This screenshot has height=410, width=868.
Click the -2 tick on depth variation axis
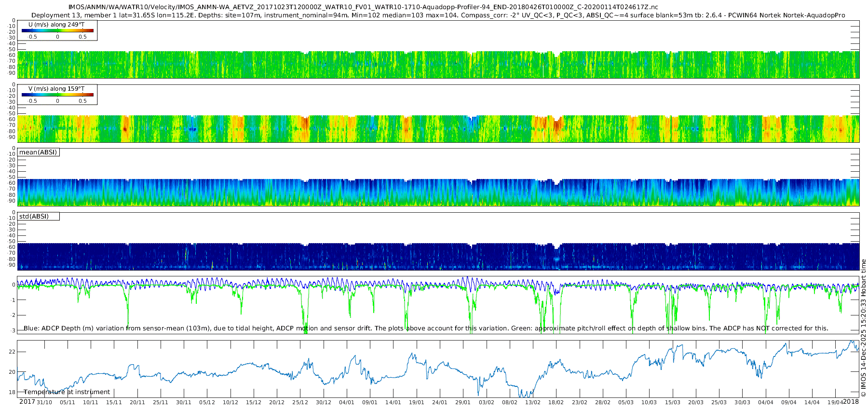[x=13, y=315]
